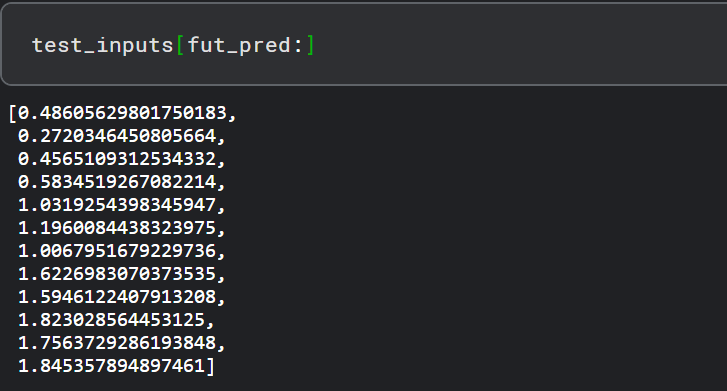Click the closing bracket ending the output list
Screen dimensions: 727x391
pos(211,366)
